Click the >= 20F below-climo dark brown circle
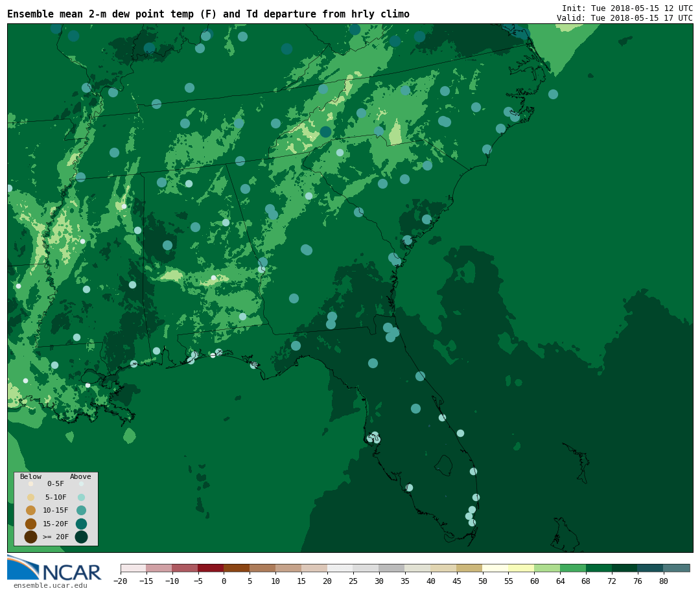Screen dimensions: 700x593 pos(31,537)
